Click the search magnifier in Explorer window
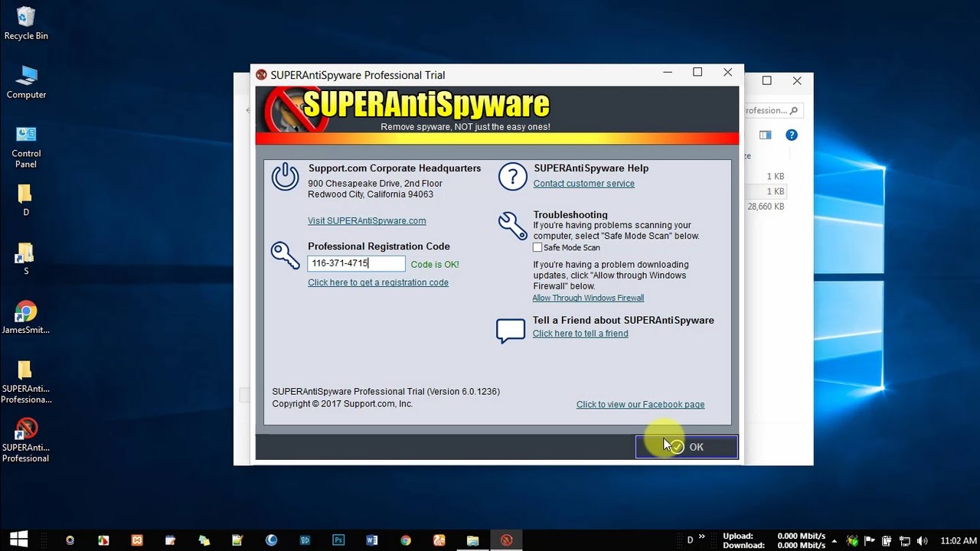The width and height of the screenshot is (980, 551). tap(794, 110)
